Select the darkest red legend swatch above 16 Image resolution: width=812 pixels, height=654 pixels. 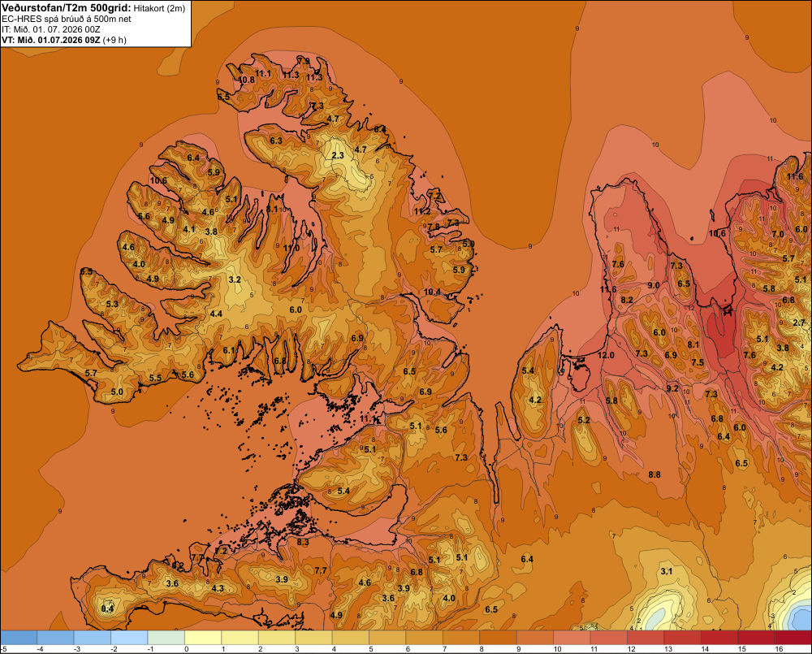pos(794,637)
